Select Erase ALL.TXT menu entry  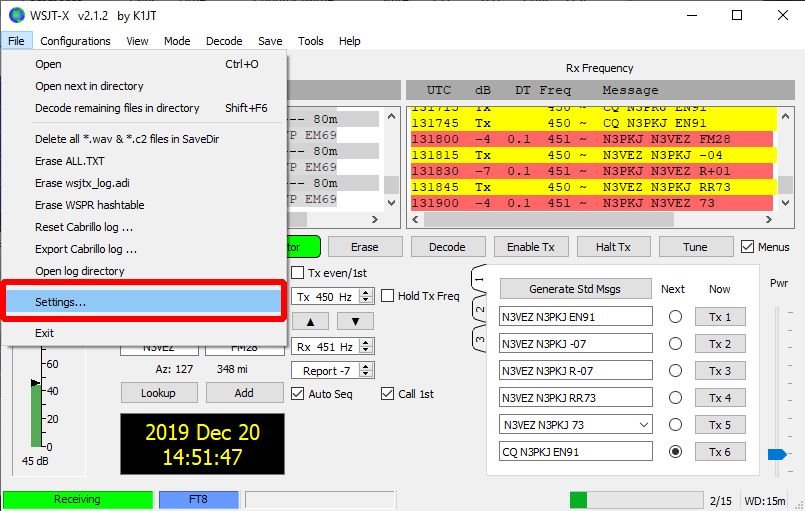144,161
